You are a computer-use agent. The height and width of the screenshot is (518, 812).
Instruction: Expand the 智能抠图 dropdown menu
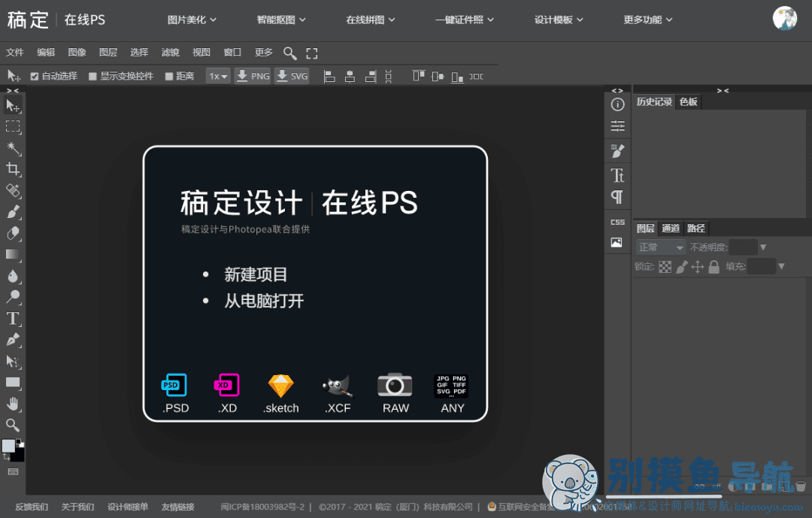pos(281,20)
